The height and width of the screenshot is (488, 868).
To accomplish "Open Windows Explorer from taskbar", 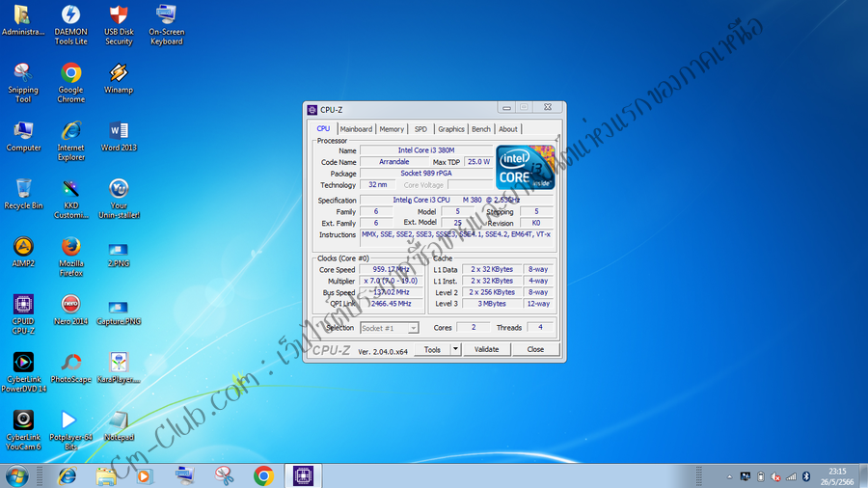I will point(105,475).
